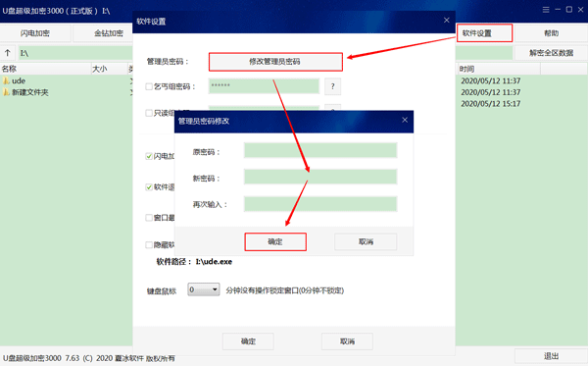Click 解密全区数据 button

[x=551, y=53]
